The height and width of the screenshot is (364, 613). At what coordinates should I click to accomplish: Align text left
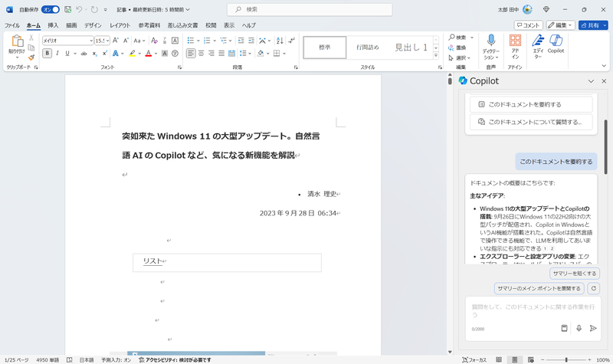point(191,53)
